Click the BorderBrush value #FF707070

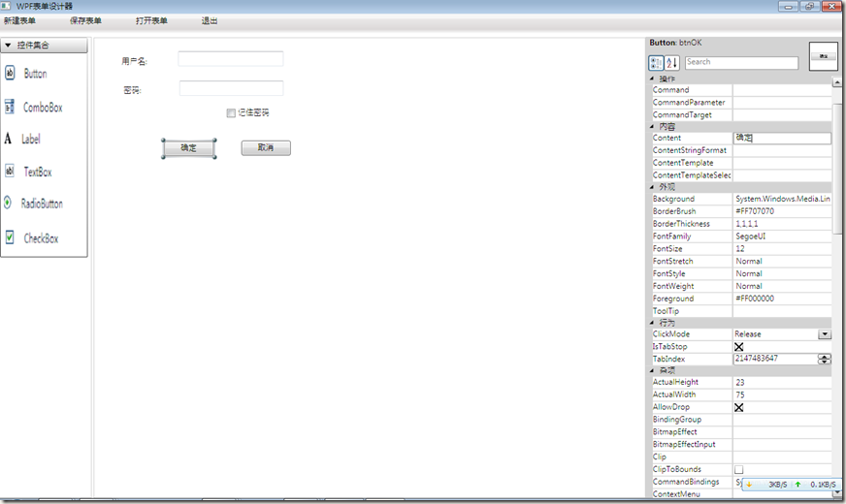pos(755,211)
